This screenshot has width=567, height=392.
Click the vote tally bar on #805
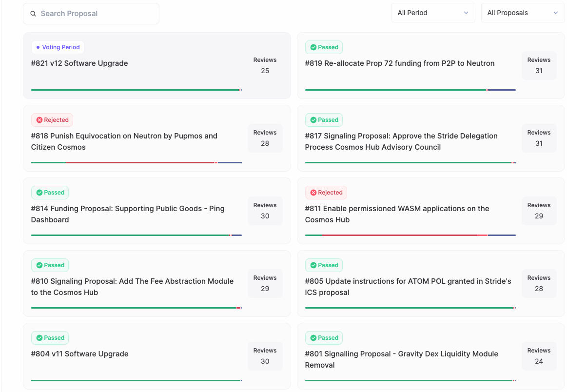click(x=411, y=308)
